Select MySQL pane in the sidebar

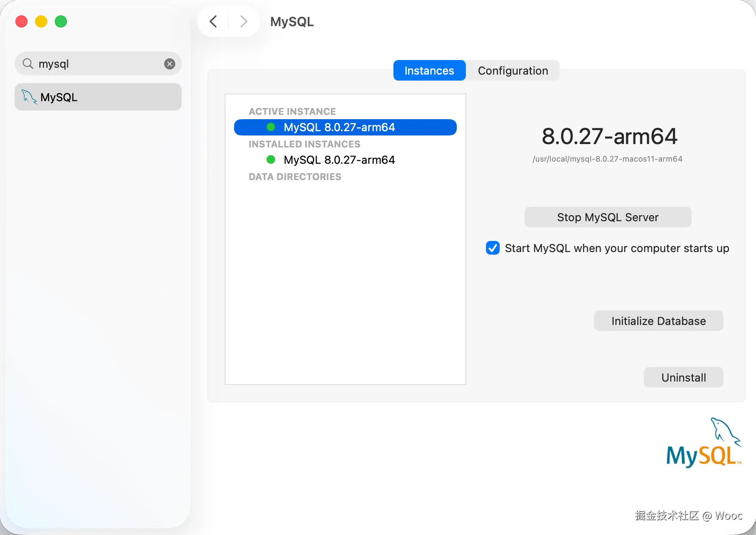[98, 97]
